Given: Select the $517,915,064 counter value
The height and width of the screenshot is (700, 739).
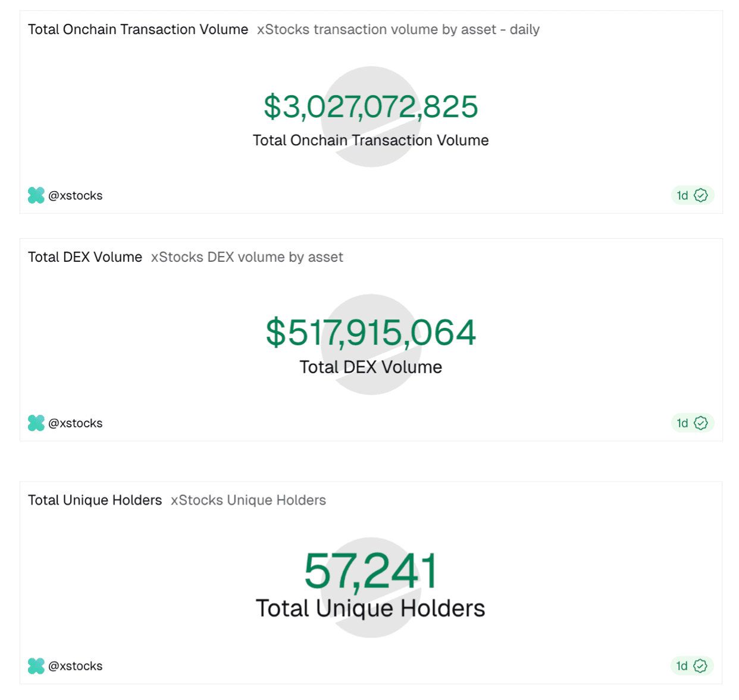Looking at the screenshot, I should [x=371, y=332].
